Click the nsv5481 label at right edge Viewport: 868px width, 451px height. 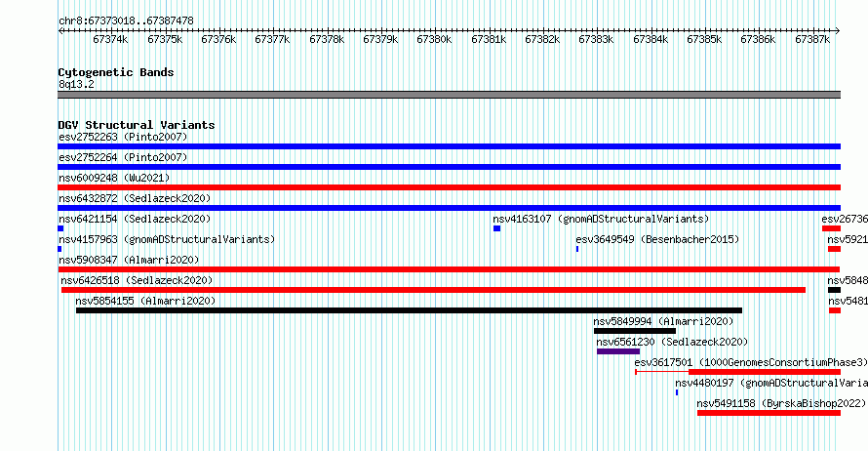(x=848, y=301)
